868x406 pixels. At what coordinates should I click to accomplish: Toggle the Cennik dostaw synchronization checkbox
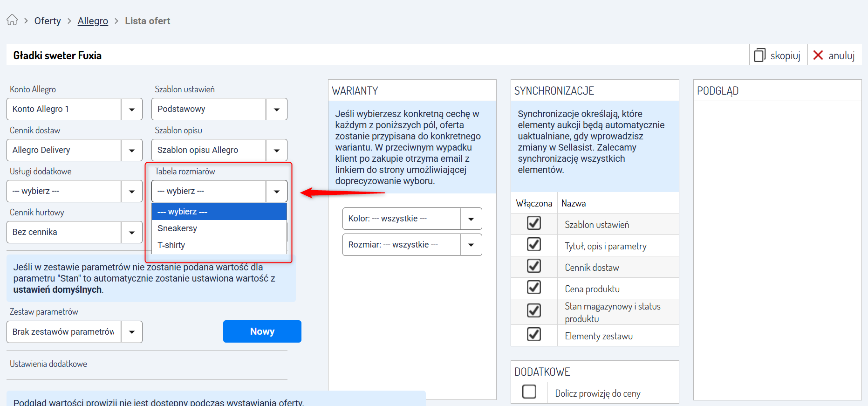[x=533, y=266]
